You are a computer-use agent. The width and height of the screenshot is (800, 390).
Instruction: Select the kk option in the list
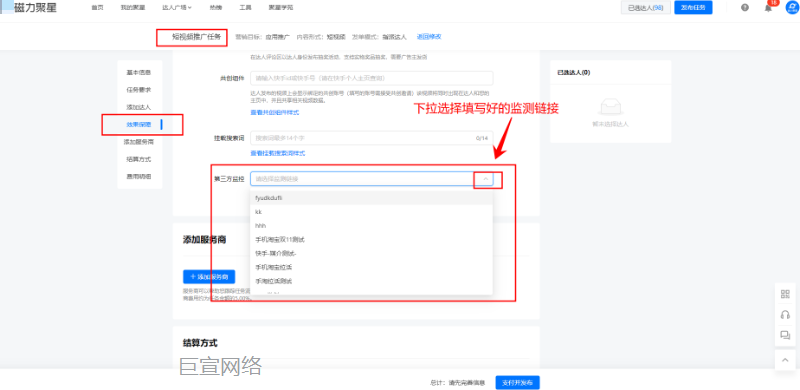coord(371,212)
